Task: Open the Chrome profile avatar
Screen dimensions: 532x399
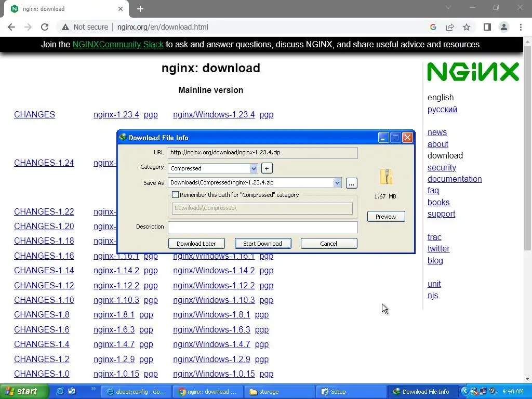Action: 504,27
